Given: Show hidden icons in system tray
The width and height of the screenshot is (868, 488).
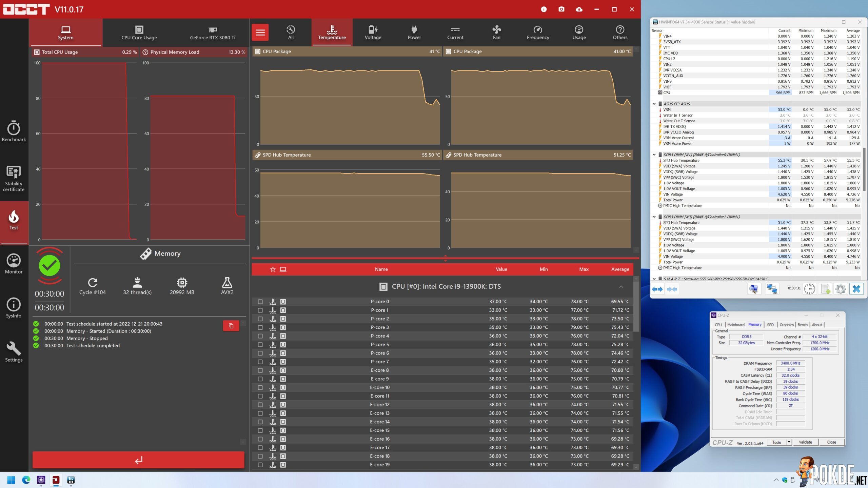Looking at the screenshot, I should click(776, 480).
